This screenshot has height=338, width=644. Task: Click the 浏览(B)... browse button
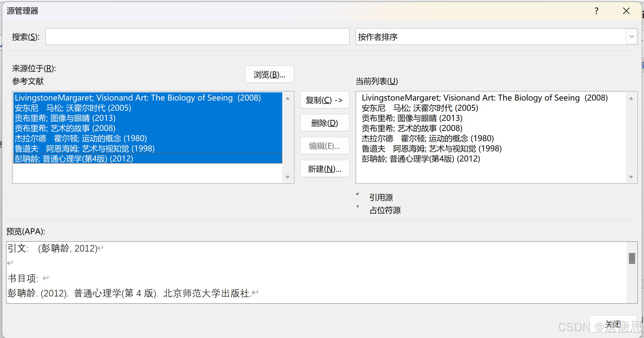[269, 74]
